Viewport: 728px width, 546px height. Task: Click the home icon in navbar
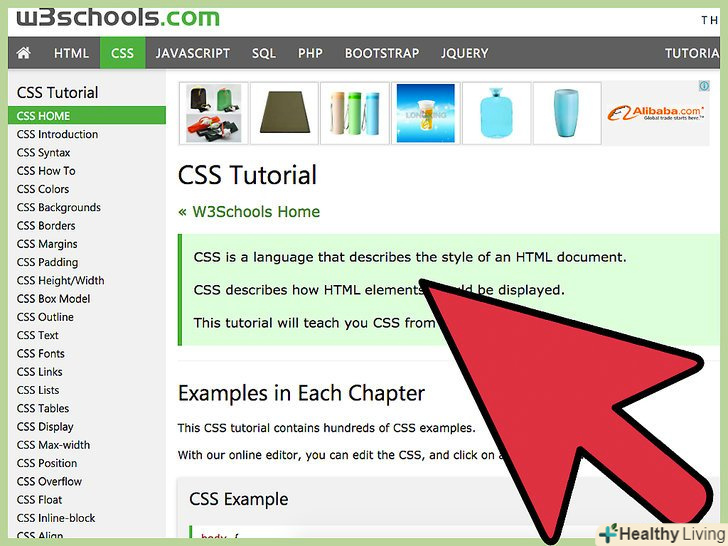coord(24,53)
